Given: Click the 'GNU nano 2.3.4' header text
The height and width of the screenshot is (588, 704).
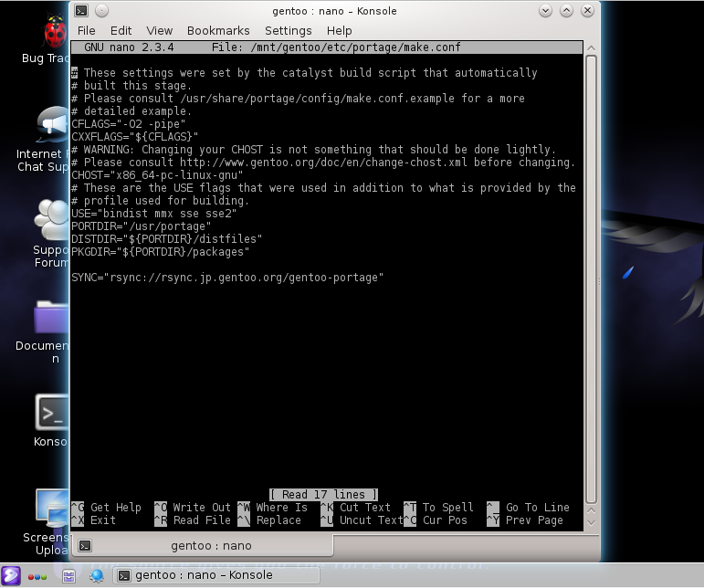Looking at the screenshot, I should pyautogui.click(x=129, y=47).
